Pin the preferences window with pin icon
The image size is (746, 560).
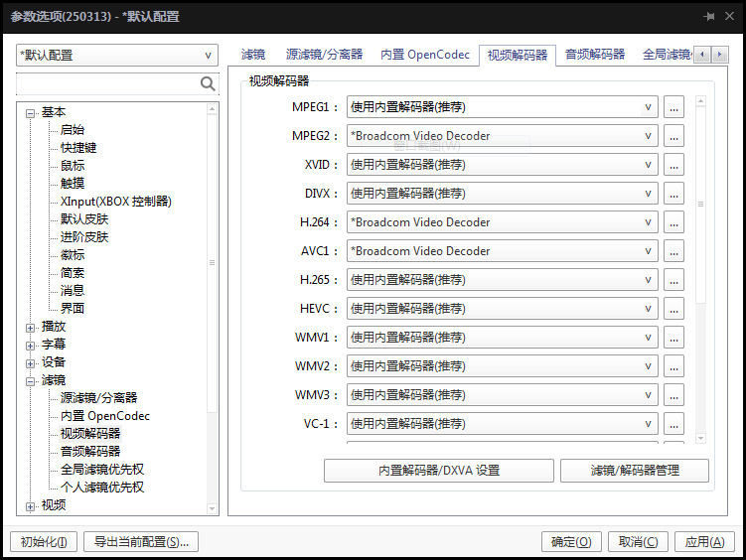[x=709, y=16]
